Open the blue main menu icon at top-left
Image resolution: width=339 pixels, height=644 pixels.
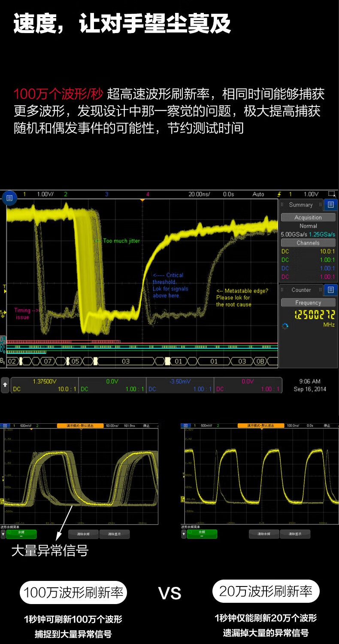click(9, 198)
